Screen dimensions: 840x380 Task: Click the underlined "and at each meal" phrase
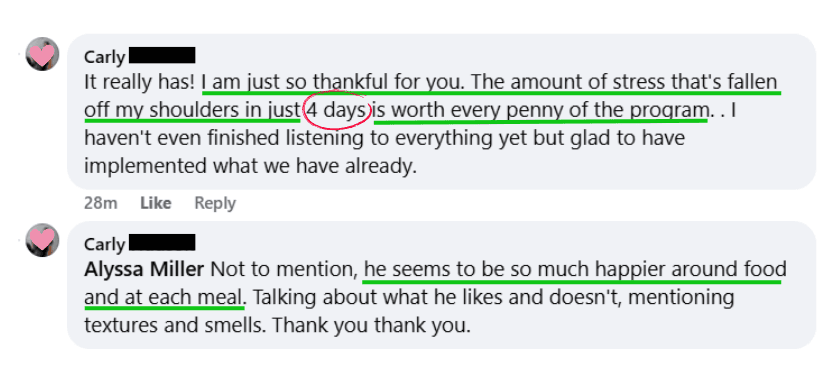coord(164,297)
